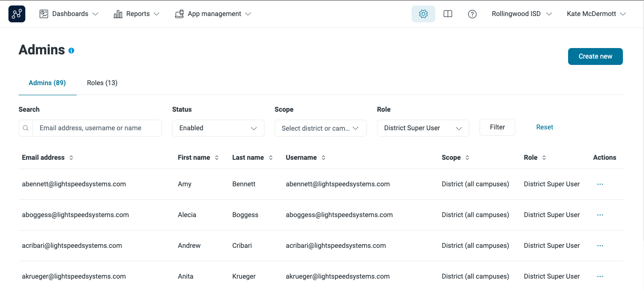Click last name Krueger
The image size is (644, 290).
(244, 277)
